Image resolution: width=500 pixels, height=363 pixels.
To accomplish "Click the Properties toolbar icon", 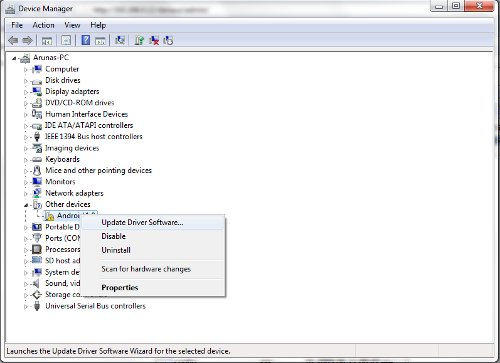I will pyautogui.click(x=66, y=41).
